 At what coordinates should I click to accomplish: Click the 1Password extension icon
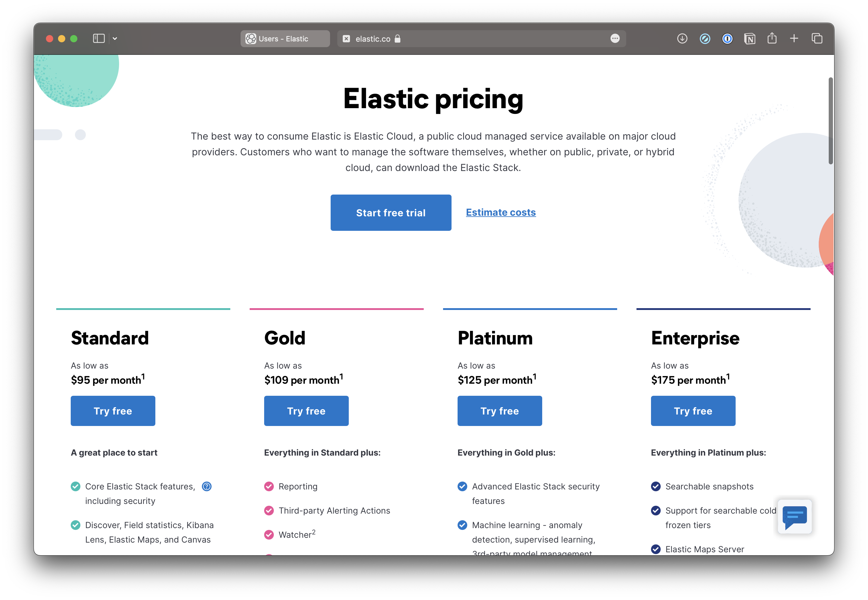pos(727,39)
